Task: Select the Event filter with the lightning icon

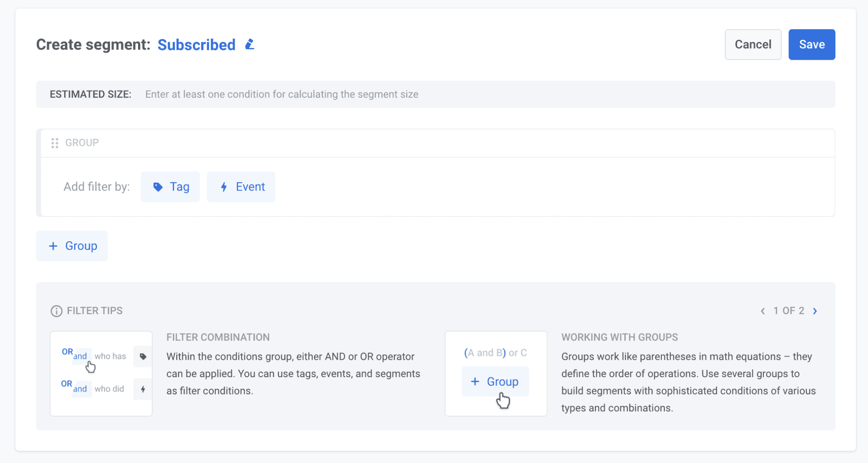Action: (241, 187)
